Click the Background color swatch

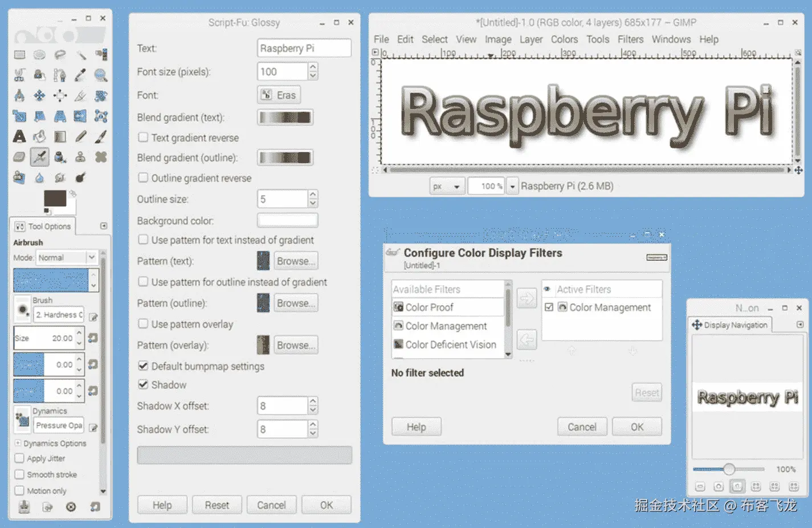point(287,220)
